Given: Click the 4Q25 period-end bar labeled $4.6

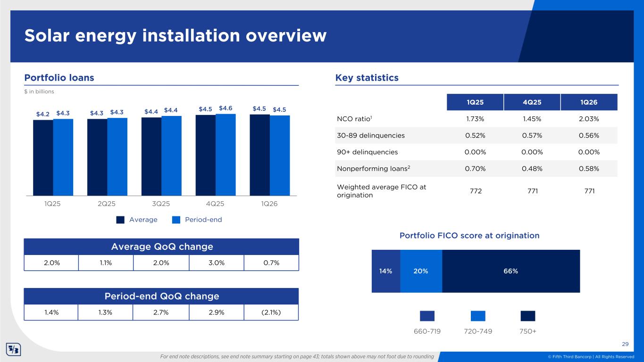Looking at the screenshot, I should (x=226, y=155).
